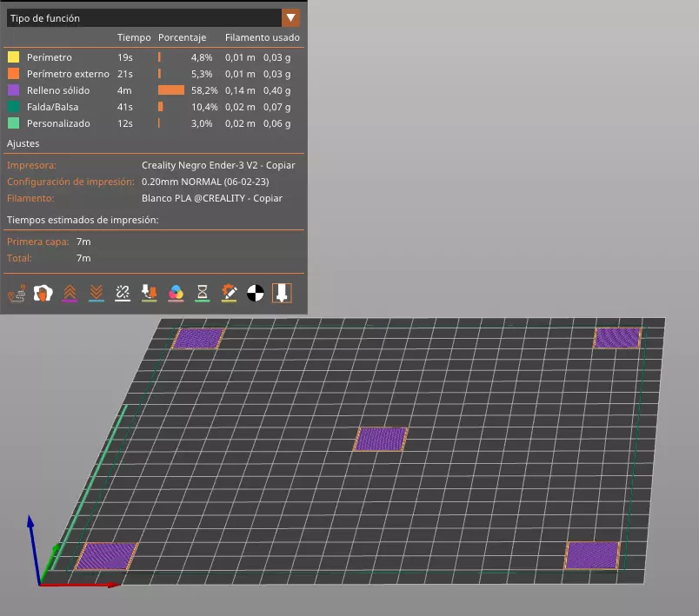
Task: Click the Filamento usado column header
Action: click(263, 37)
